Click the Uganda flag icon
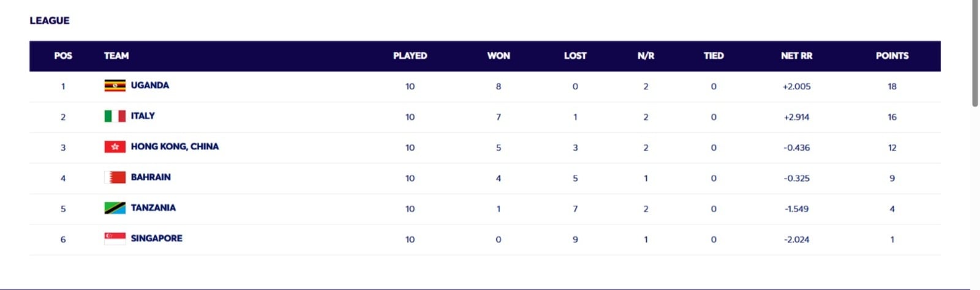This screenshot has height=290, width=980. (x=115, y=86)
